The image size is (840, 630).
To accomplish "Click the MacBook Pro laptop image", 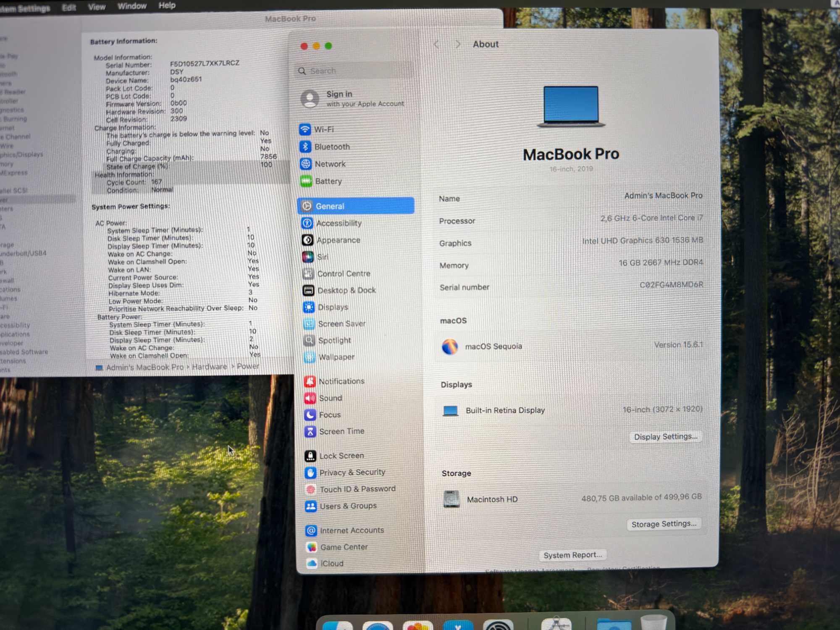I will 571,106.
